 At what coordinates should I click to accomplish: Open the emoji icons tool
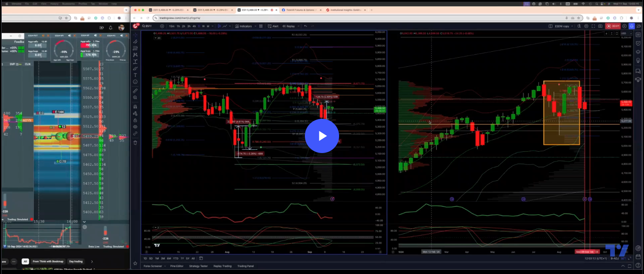click(135, 82)
